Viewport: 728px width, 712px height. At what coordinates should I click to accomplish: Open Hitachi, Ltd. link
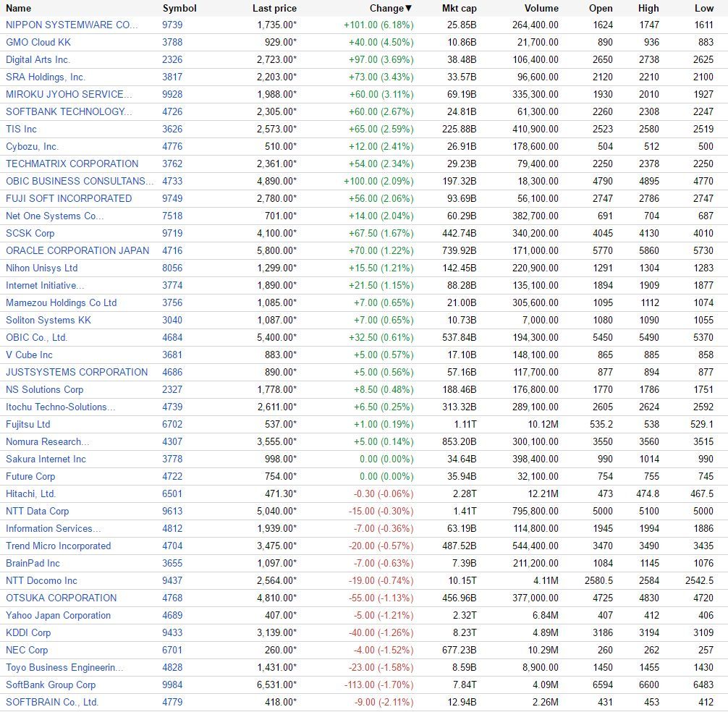30,494
